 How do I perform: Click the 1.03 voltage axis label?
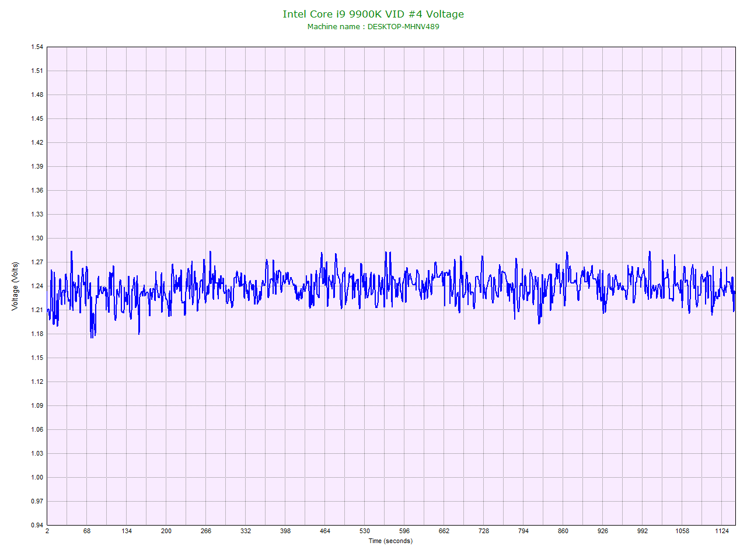pos(37,454)
